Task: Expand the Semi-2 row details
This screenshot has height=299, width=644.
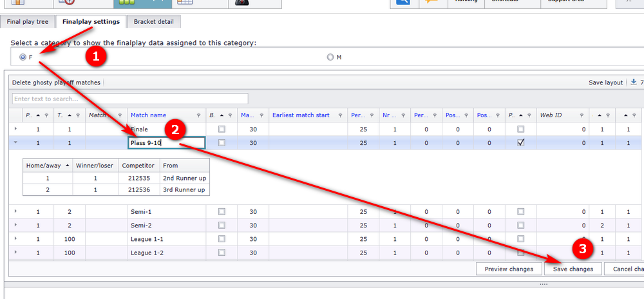Action: tap(15, 225)
